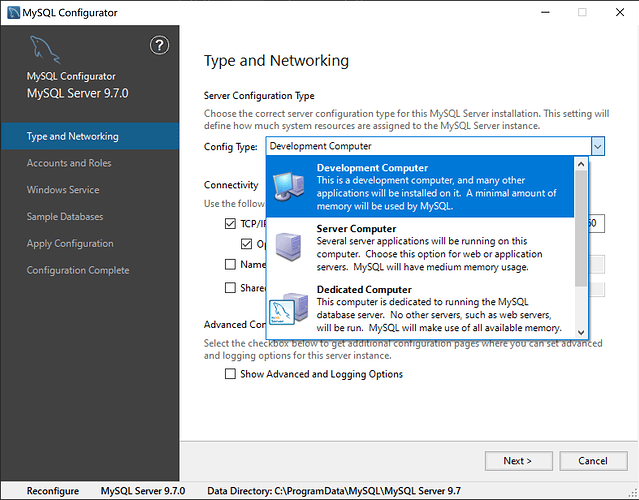The height and width of the screenshot is (500, 639).
Task: Click the Cancel button
Action: 593,461
